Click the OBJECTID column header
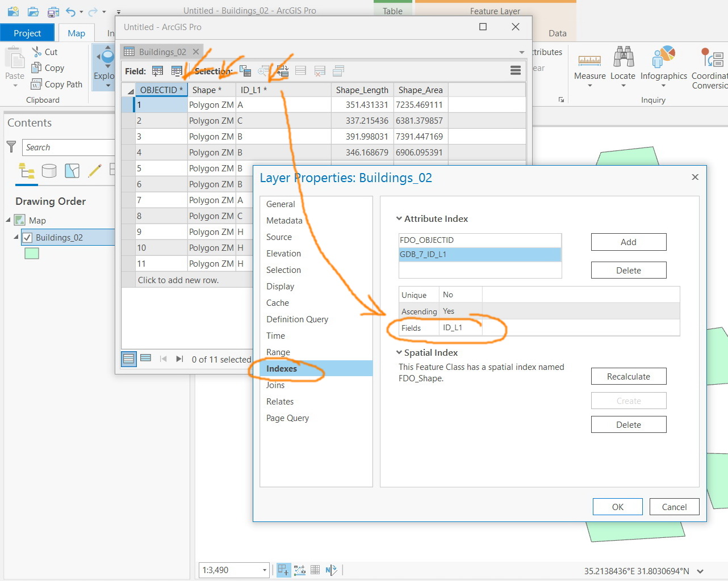Viewport: 728px width, 581px height. click(161, 90)
